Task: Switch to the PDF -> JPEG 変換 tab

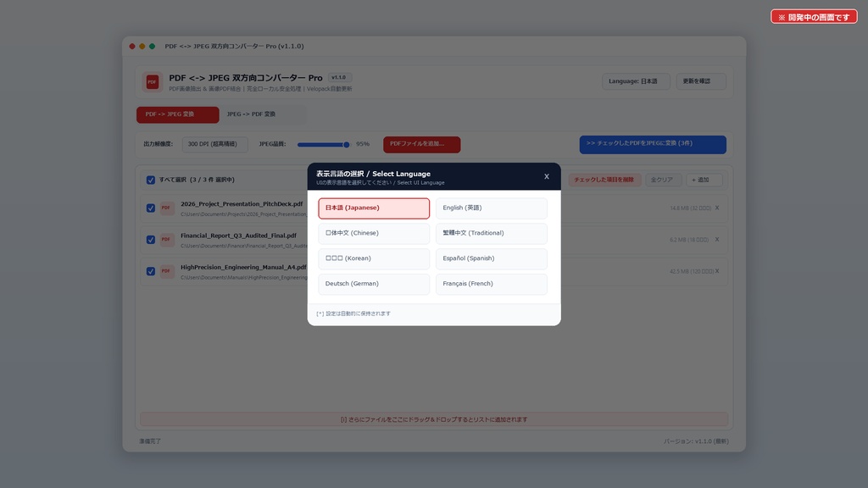Action: coord(178,114)
